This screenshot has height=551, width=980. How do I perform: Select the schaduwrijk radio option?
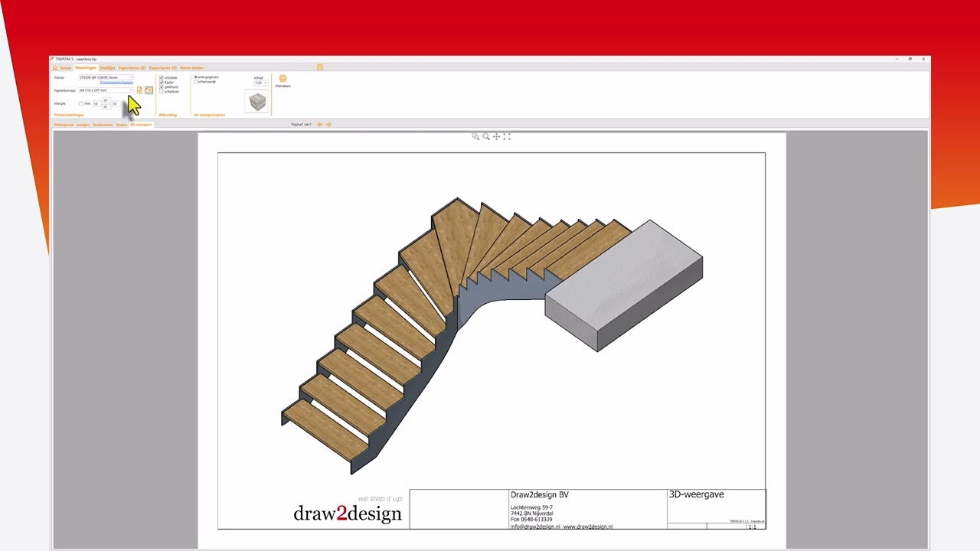pos(196,82)
